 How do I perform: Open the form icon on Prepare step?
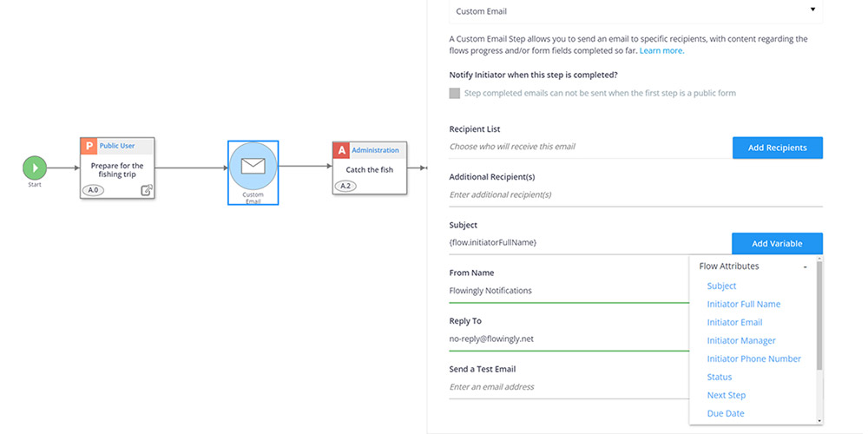[147, 190]
